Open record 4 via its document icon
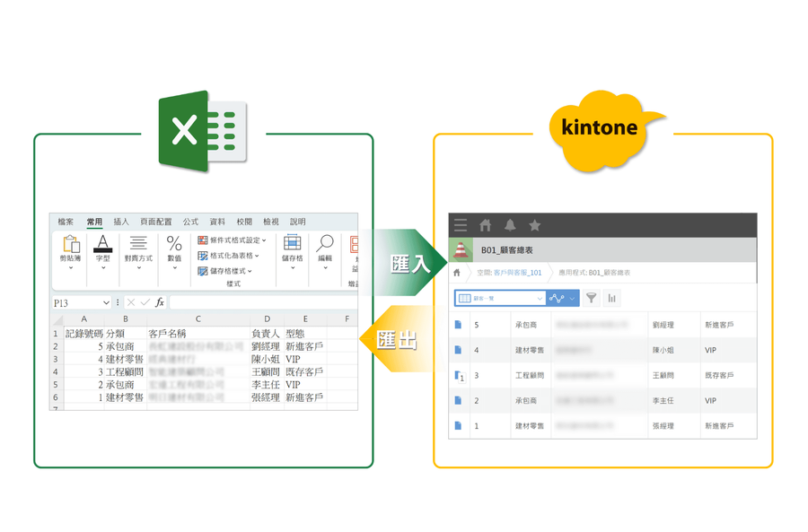 click(458, 350)
